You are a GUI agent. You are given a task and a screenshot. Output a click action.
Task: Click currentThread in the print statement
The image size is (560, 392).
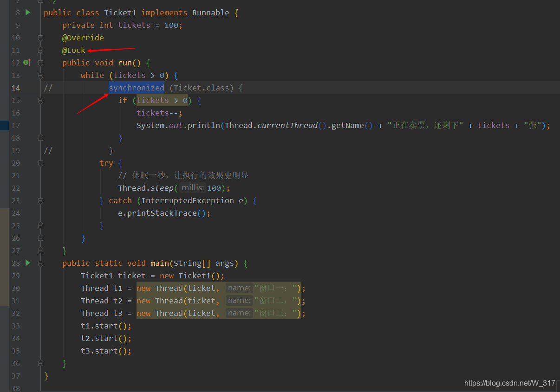click(x=287, y=125)
